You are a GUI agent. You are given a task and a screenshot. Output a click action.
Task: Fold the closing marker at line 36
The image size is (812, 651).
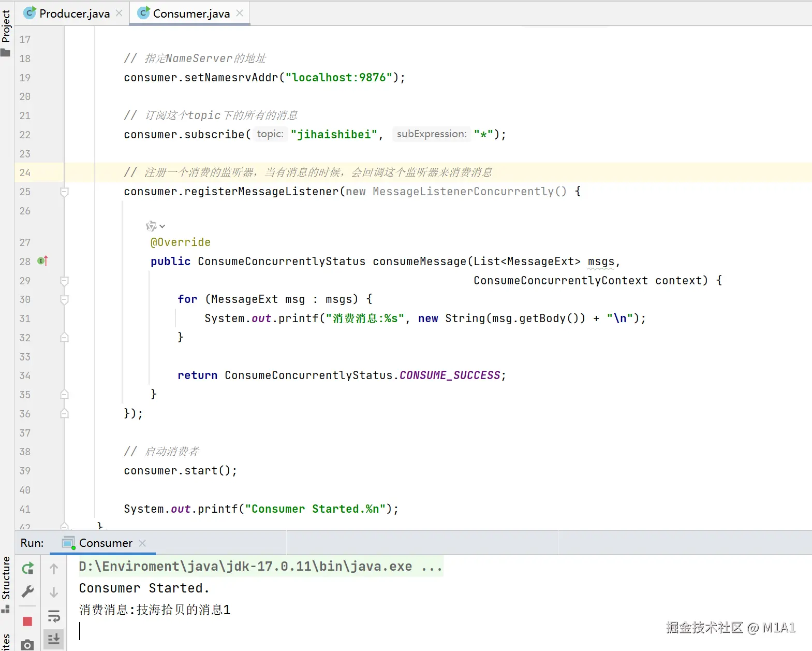65,413
